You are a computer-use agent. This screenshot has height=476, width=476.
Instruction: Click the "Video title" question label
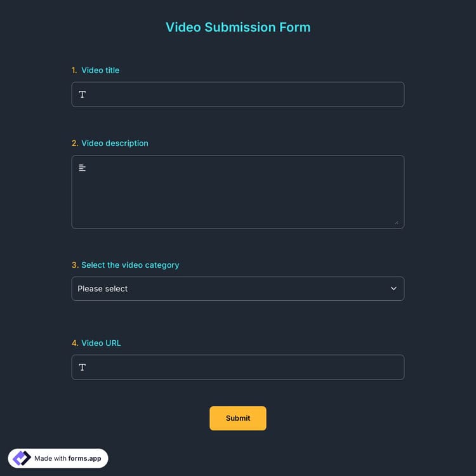100,70
